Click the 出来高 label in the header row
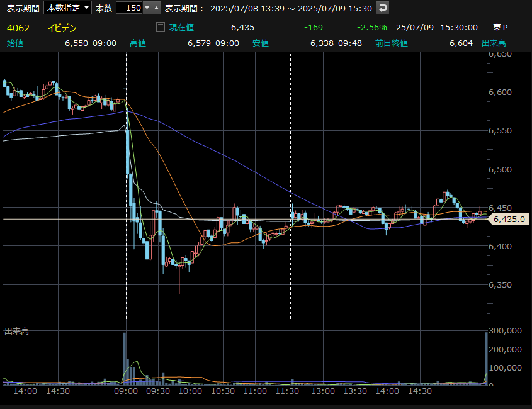 pos(494,43)
